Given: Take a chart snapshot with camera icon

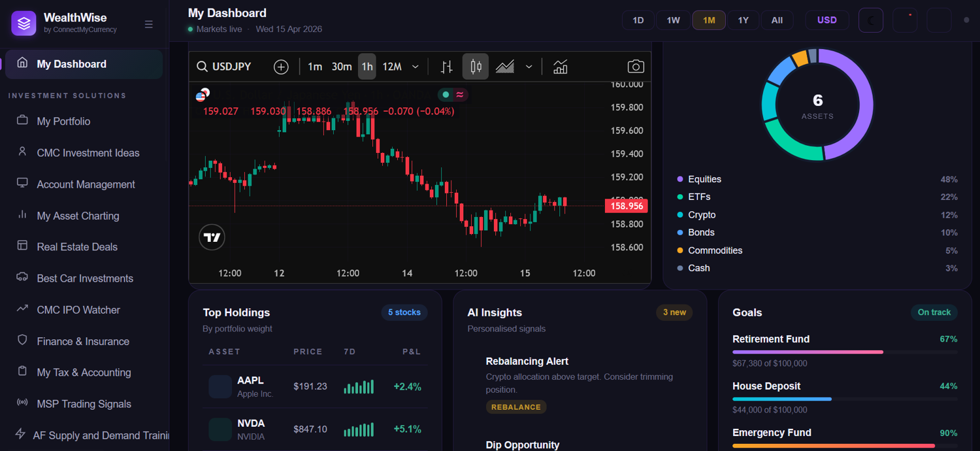Looking at the screenshot, I should (635, 67).
